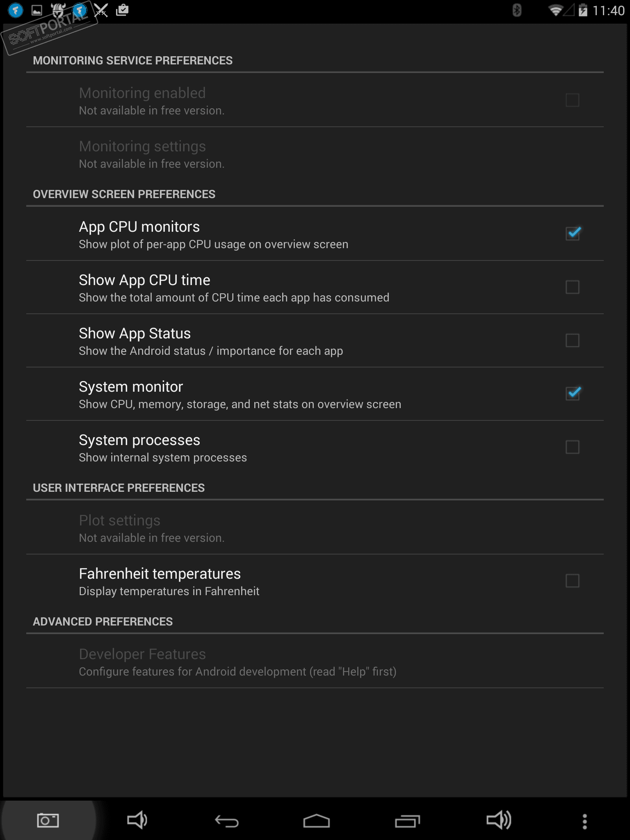The width and height of the screenshot is (630, 840).
Task: Uncheck the App CPU monitors checkbox
Action: [x=573, y=233]
